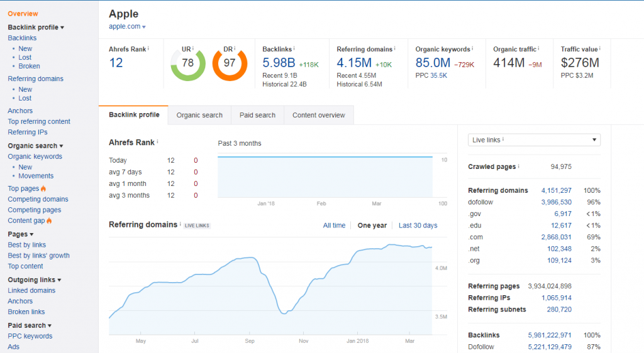Click the Ahrefs Rank value 12

tap(116, 63)
